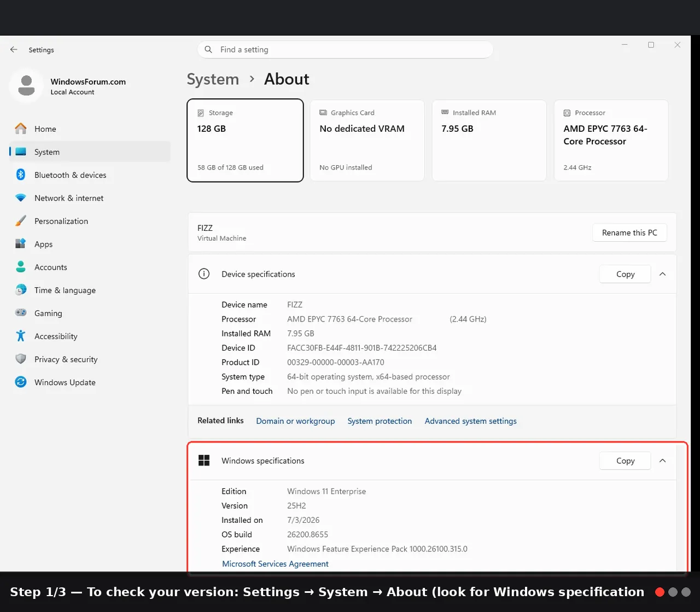The height and width of the screenshot is (612, 700).
Task: Collapse the Windows specifications section
Action: (662, 461)
